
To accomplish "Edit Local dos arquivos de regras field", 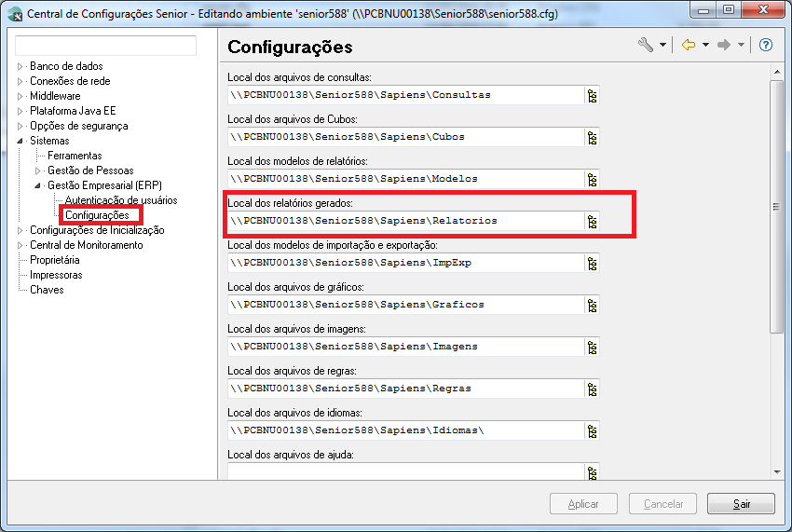I will pyautogui.click(x=405, y=389).
